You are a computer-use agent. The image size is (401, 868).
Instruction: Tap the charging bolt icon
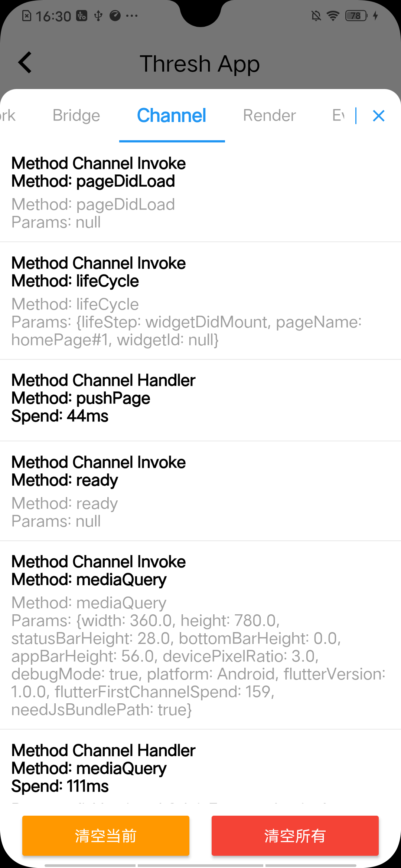[x=375, y=16]
